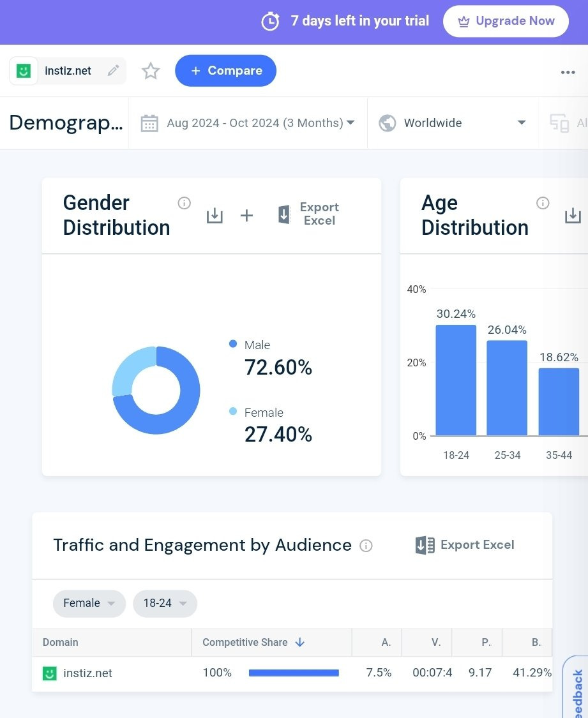This screenshot has height=718, width=588.
Task: Click the calendar icon beside date range
Action: 149,123
